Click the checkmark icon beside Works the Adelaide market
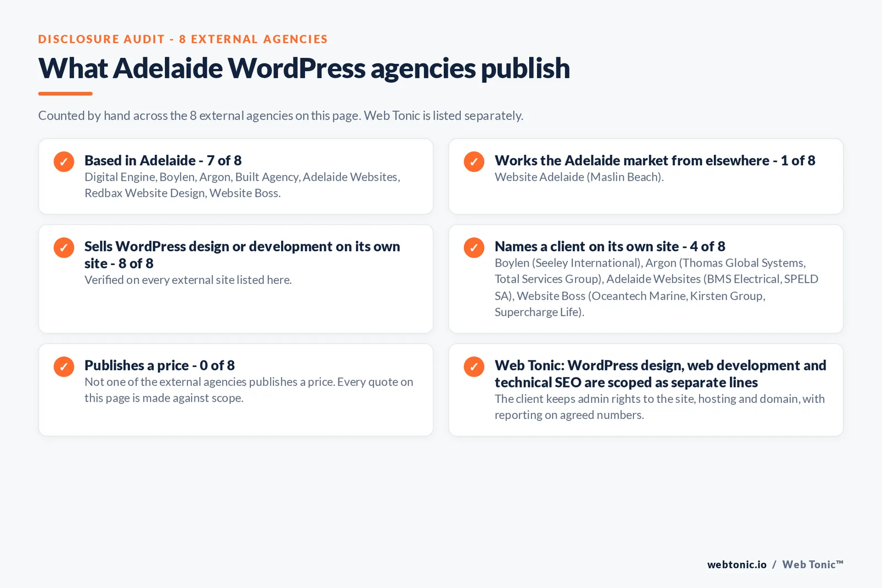The image size is (882, 588). (x=474, y=161)
